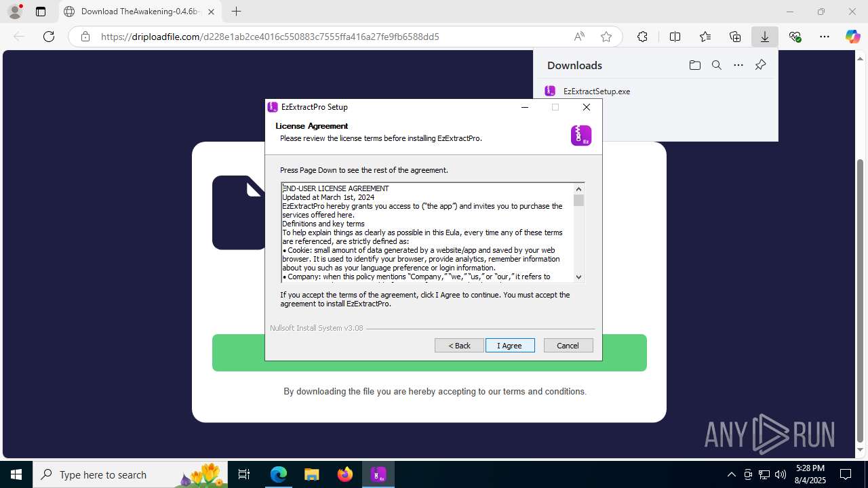Go back in browser history
The height and width of the screenshot is (488, 868).
(19, 37)
